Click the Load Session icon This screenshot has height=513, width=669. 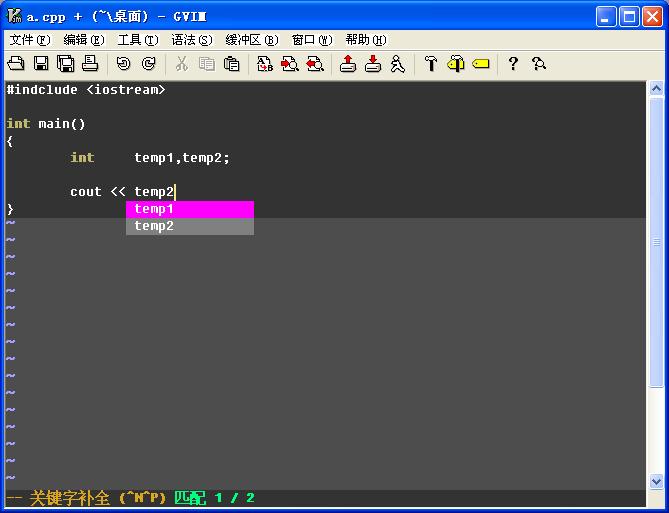(x=348, y=64)
